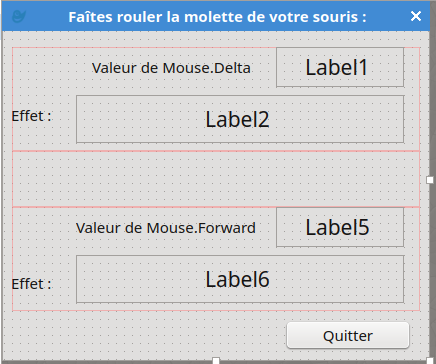Click the Quitter button

pyautogui.click(x=348, y=335)
